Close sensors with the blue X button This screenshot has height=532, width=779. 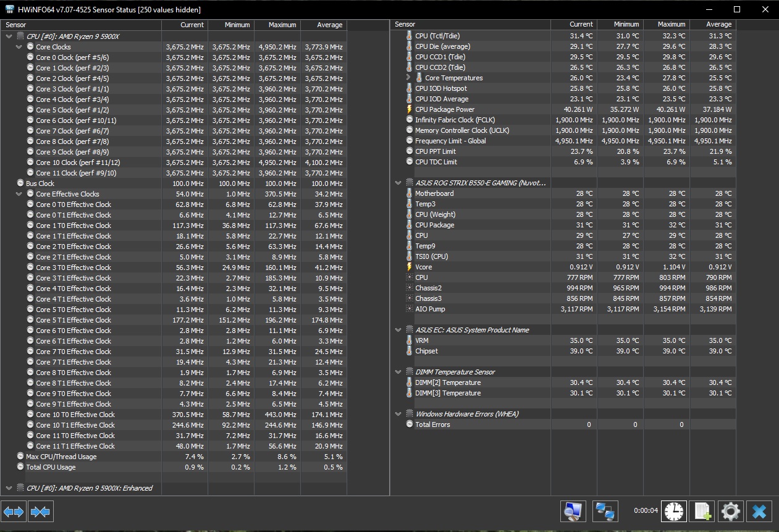coord(759,512)
